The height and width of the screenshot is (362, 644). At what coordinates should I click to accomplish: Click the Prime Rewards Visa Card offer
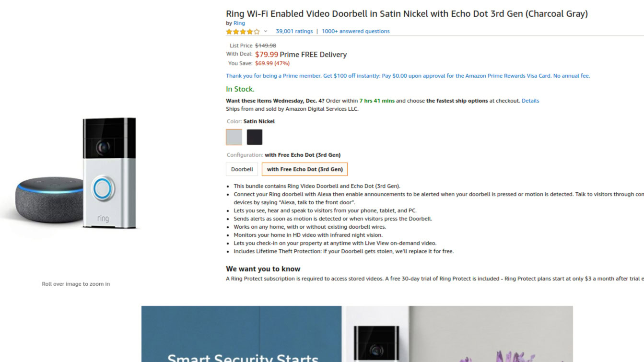[408, 76]
